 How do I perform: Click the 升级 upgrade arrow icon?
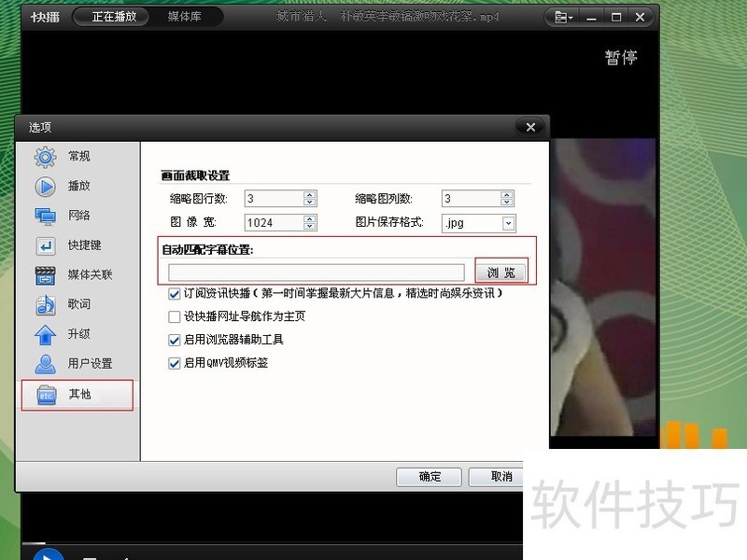[44, 335]
